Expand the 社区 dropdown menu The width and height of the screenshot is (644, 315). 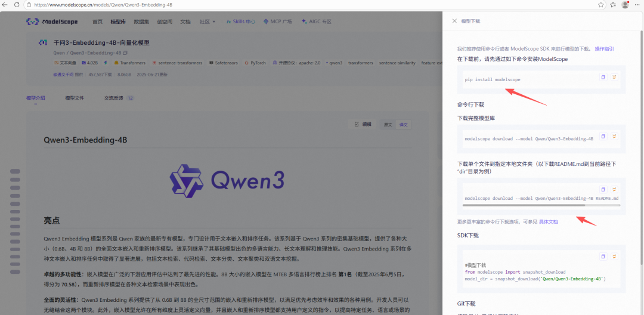pos(208,21)
